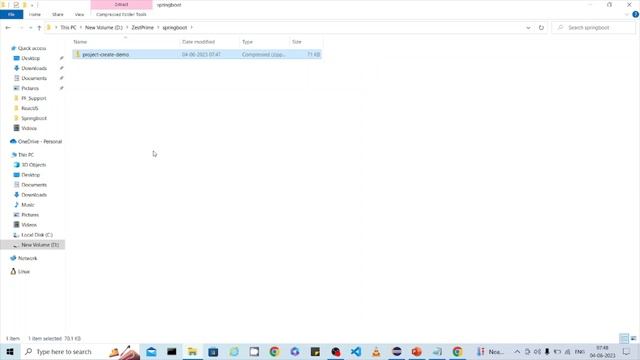Open the Compressed Folder Tools tab
Screen dimensions: 640x360
pyautogui.click(x=121, y=14)
